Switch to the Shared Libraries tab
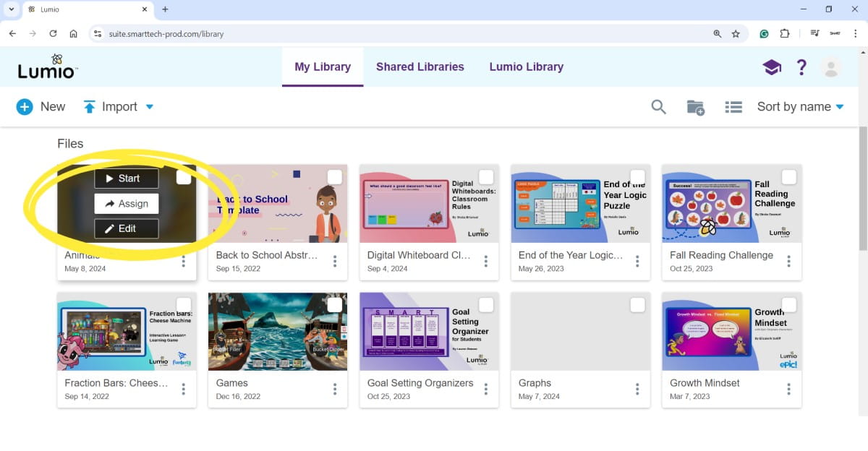Screen dimensions: 868x451 tap(420, 66)
